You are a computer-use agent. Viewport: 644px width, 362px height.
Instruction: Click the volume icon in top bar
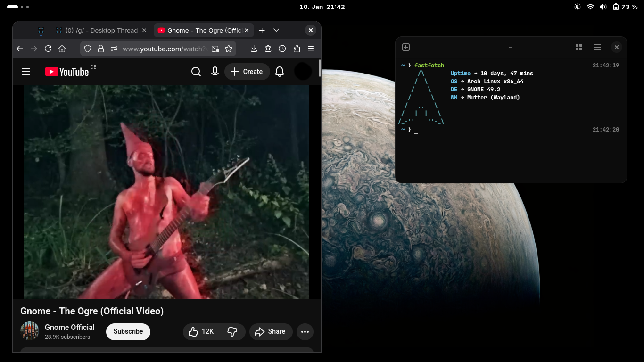click(603, 7)
